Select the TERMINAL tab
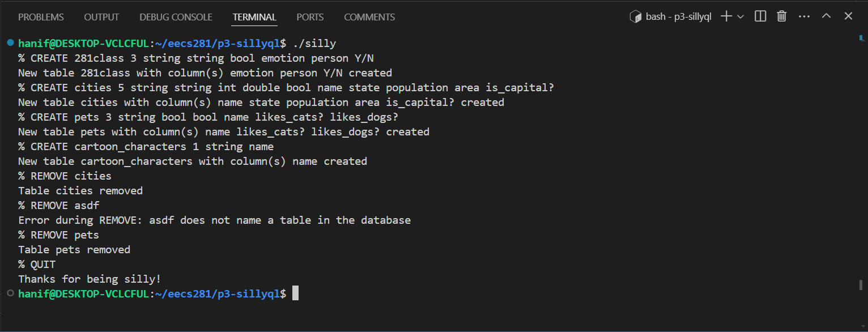 [254, 17]
